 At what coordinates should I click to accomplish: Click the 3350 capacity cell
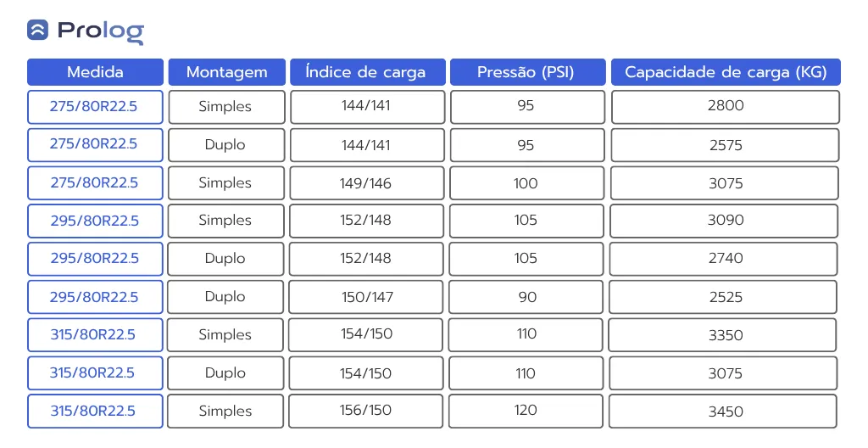point(722,335)
